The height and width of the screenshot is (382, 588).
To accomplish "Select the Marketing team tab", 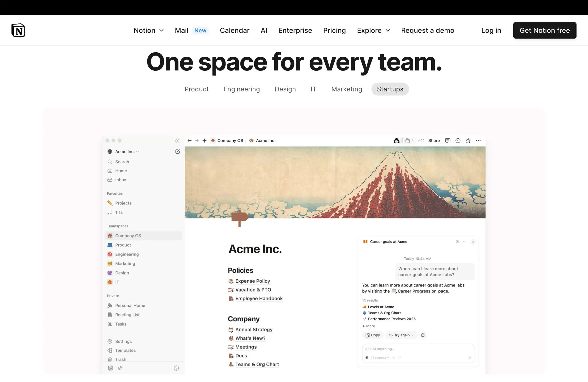I will pos(347,89).
